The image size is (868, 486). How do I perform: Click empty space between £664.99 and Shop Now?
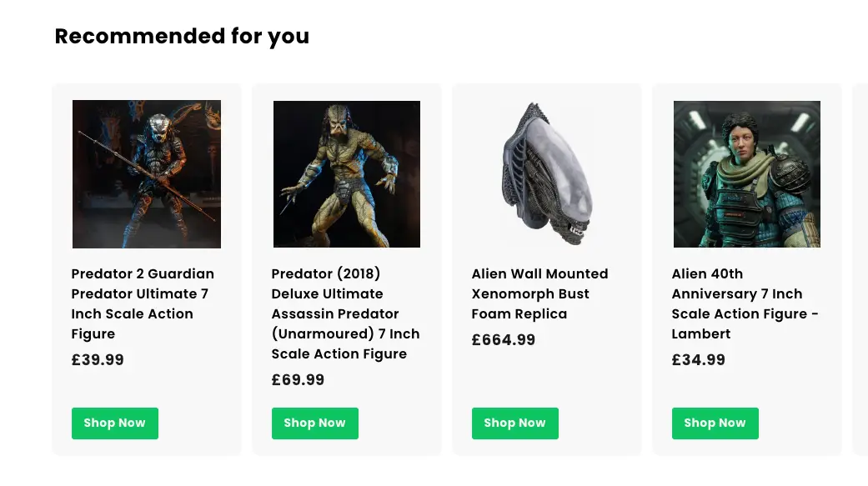point(547,377)
